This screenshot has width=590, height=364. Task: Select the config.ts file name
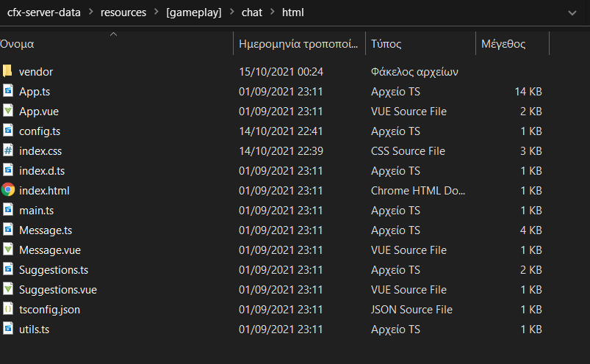click(40, 131)
